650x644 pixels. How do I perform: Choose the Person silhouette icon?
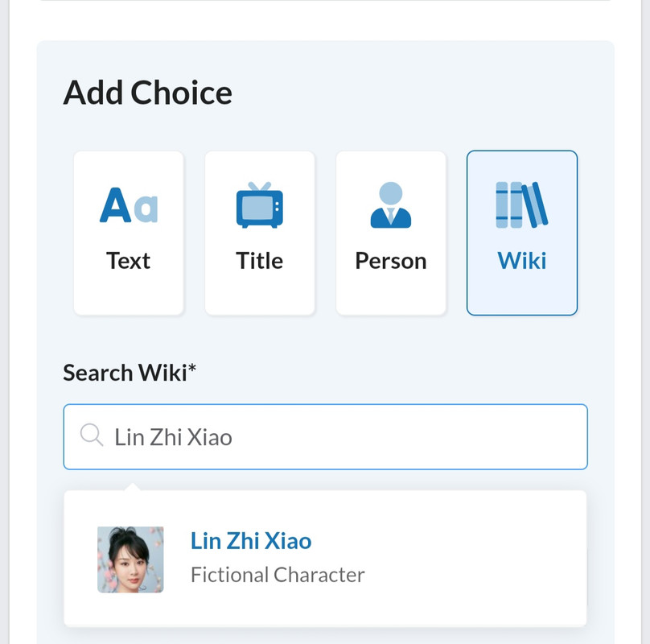(x=391, y=205)
